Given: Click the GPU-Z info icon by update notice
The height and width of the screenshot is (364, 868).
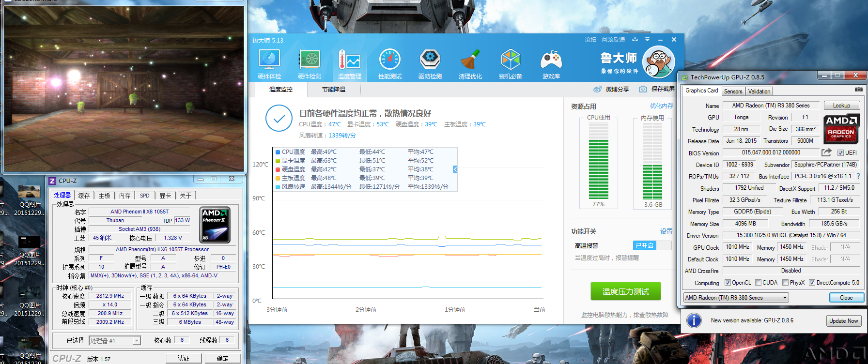Looking at the screenshot, I should click(x=694, y=320).
